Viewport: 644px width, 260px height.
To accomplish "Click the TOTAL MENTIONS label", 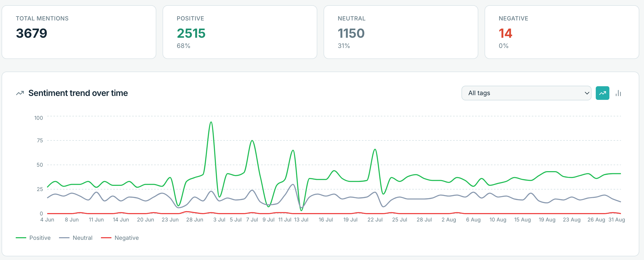I will coord(42,19).
